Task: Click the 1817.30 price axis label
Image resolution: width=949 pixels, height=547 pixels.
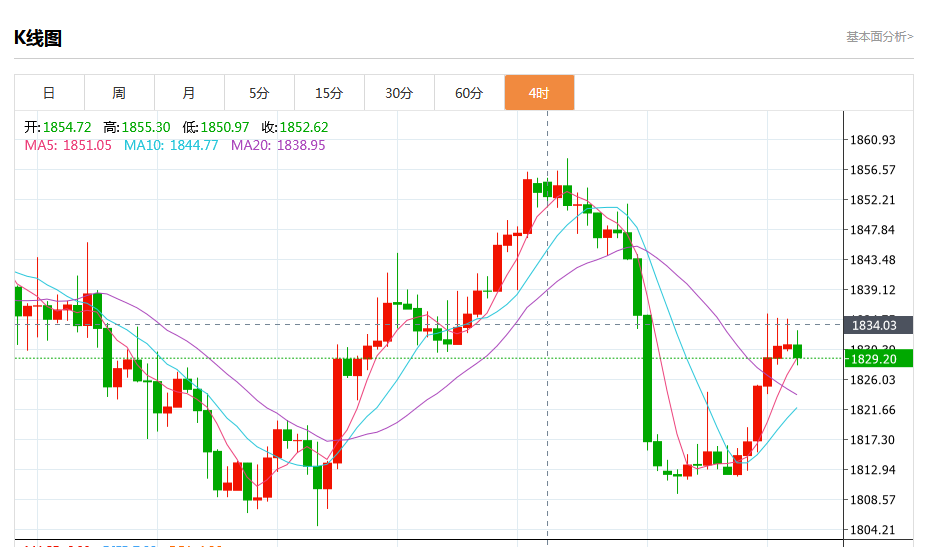Action: tap(872, 440)
